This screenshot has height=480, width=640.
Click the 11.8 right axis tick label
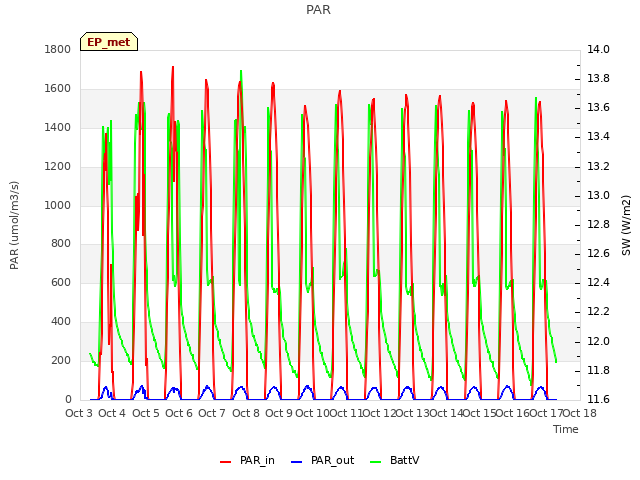pyautogui.click(x=598, y=371)
